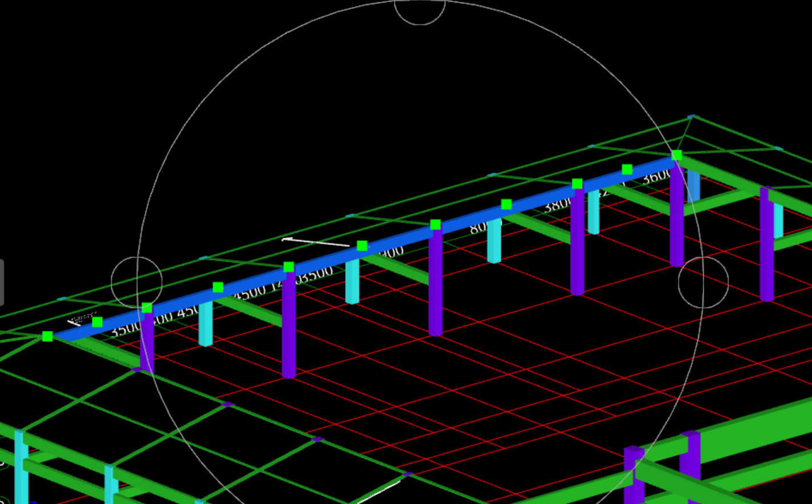Select the green grip at the blue beam's far left end
812x504 pixels.
(x=47, y=336)
